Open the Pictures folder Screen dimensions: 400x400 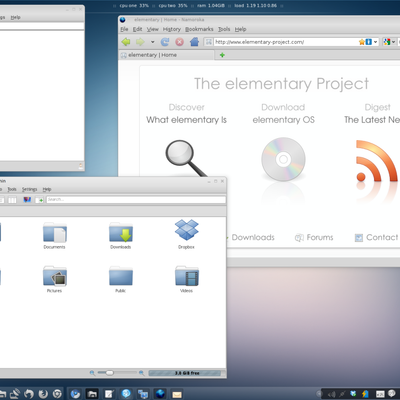click(x=55, y=279)
